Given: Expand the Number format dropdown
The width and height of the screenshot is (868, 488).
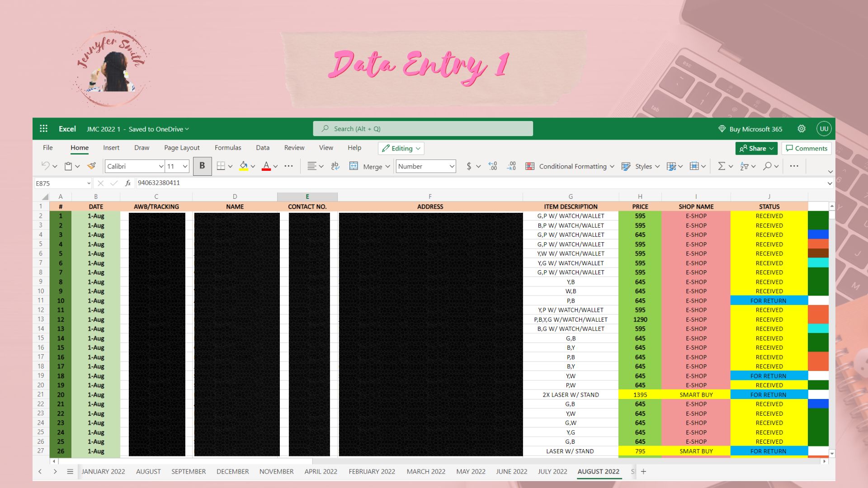Looking at the screenshot, I should [x=425, y=166].
